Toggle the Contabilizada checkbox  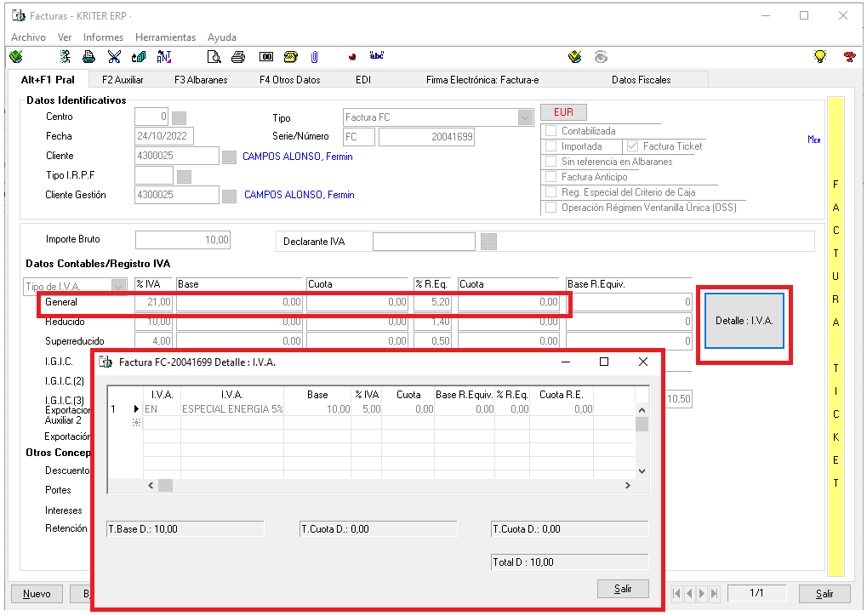550,131
